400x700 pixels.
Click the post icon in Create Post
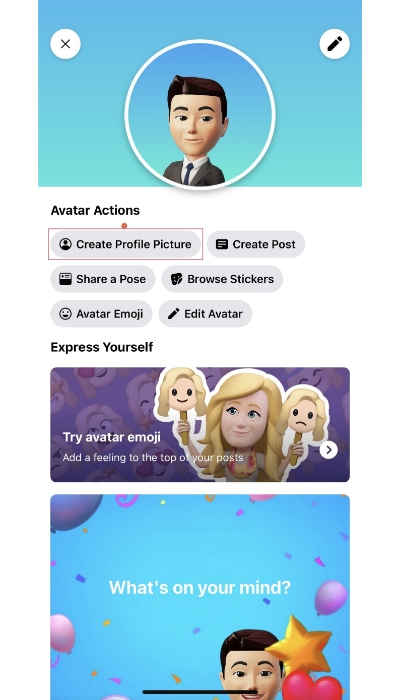[x=222, y=244]
